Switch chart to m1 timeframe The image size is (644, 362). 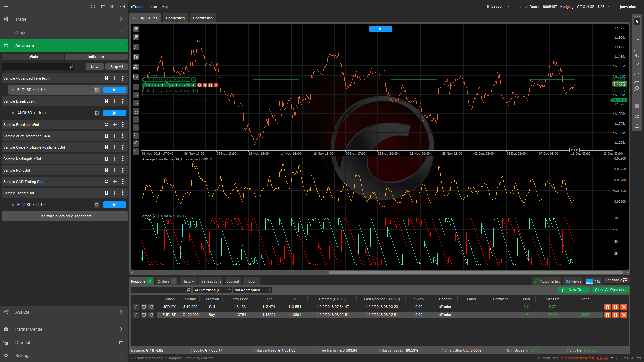point(136,87)
